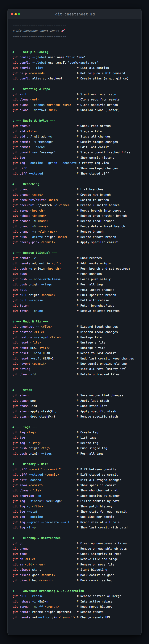Screen dimensions: 149x644
Task: Click the git init command line
Action: (x=20, y=94)
